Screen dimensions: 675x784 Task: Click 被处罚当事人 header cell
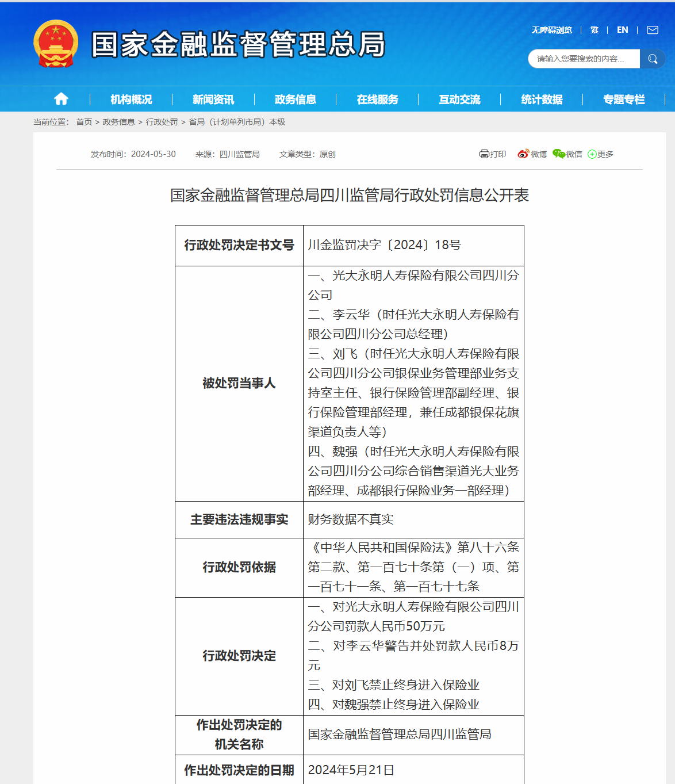239,384
